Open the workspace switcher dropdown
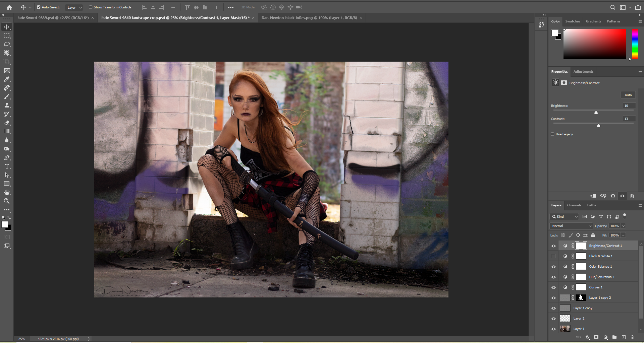The width and height of the screenshot is (644, 343). point(625,7)
